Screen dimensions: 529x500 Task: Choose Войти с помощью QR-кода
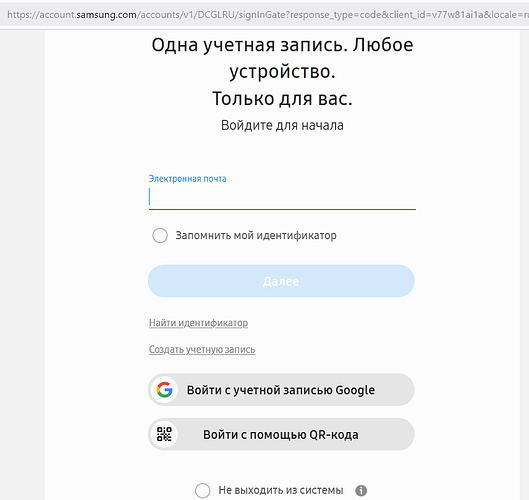click(281, 434)
